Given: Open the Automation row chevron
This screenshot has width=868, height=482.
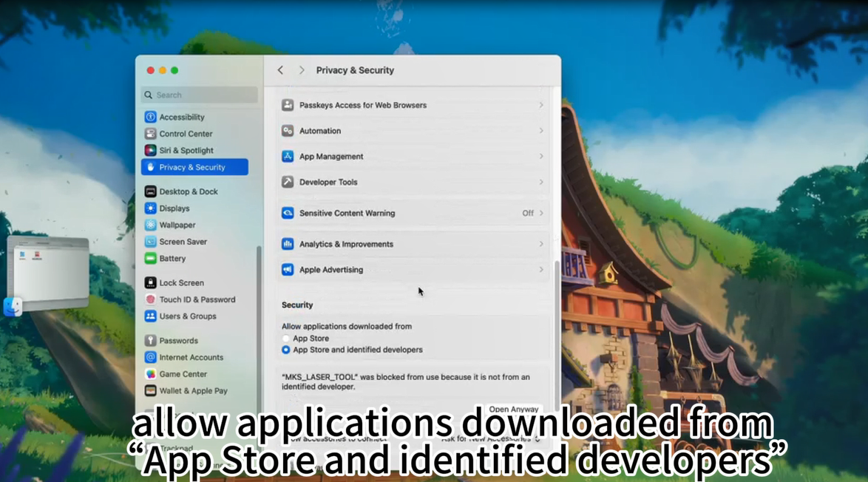Looking at the screenshot, I should [x=541, y=131].
